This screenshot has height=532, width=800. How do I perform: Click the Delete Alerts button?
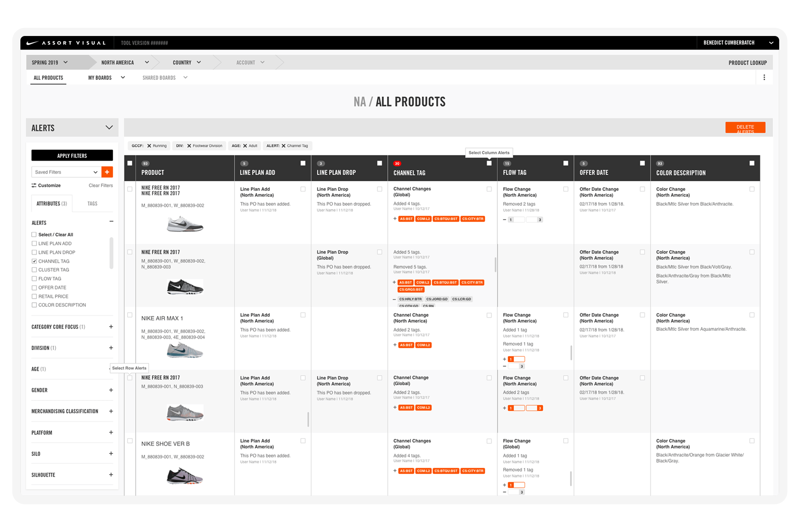745,128
